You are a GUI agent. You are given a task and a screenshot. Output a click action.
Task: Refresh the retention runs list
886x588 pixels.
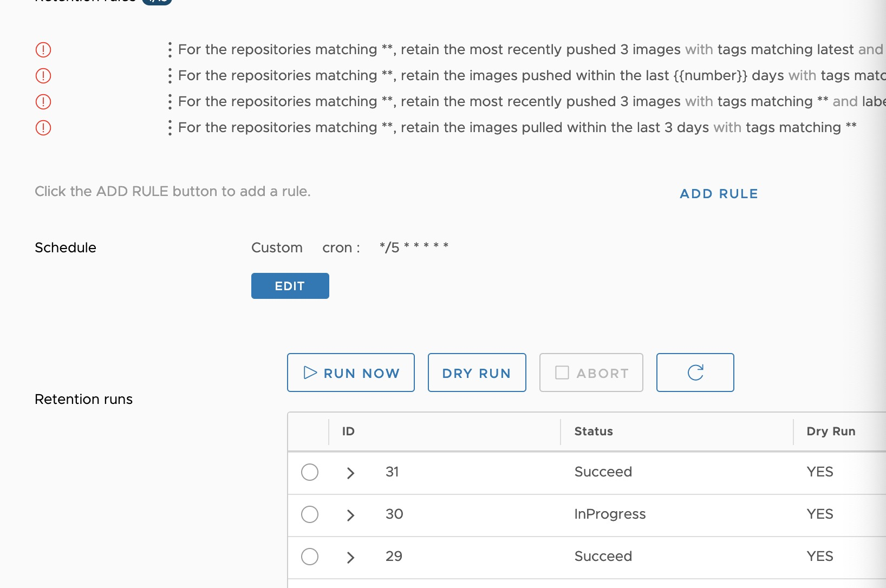point(695,373)
